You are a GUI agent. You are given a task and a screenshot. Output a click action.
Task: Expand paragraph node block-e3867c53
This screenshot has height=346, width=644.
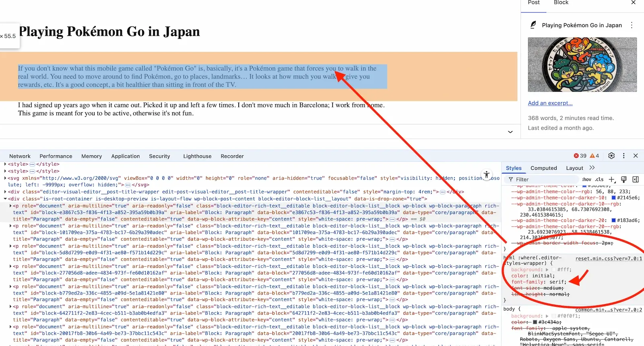[x=10, y=206]
